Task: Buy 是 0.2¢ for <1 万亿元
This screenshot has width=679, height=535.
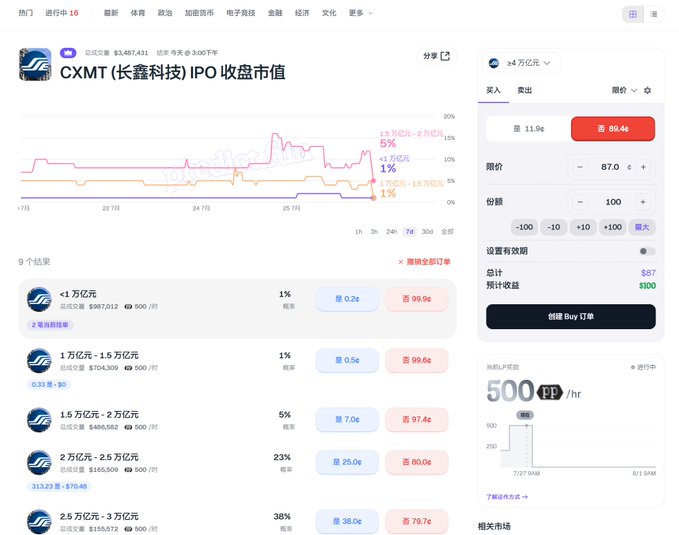Action: coord(347,299)
